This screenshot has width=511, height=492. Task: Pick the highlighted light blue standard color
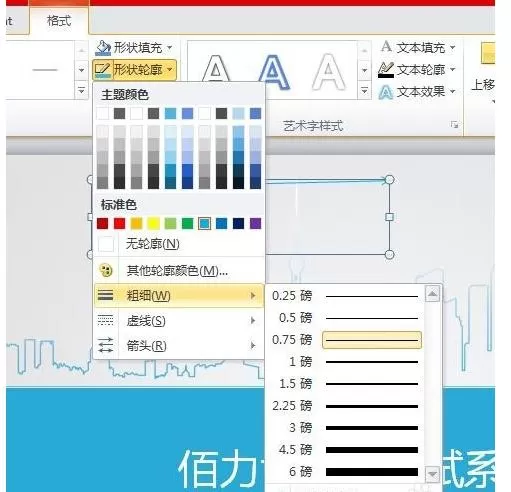tap(204, 223)
